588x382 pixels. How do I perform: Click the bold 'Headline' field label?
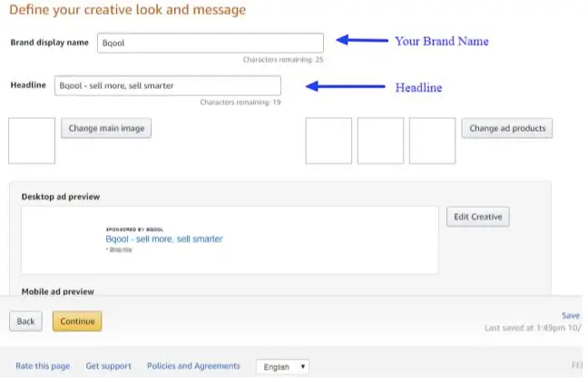(x=28, y=85)
